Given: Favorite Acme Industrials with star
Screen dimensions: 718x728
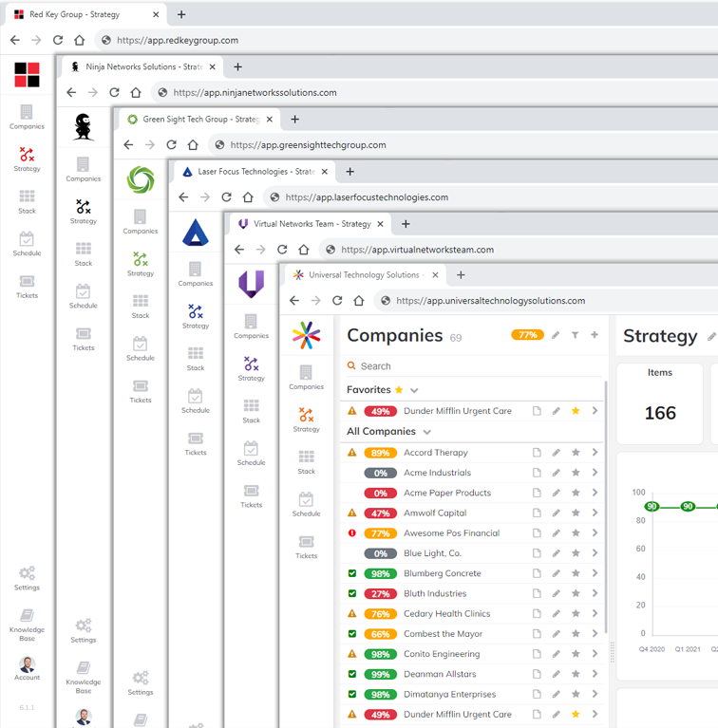Looking at the screenshot, I should [x=576, y=472].
